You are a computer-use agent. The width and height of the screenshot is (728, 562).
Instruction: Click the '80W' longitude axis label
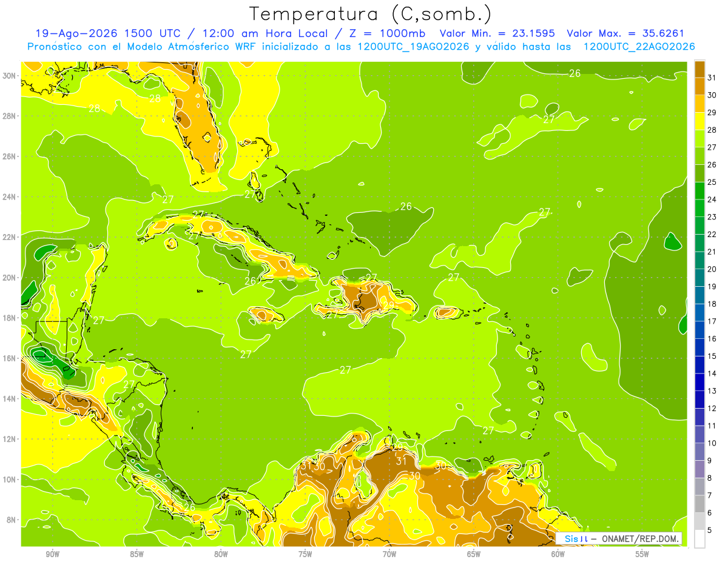tap(221, 554)
